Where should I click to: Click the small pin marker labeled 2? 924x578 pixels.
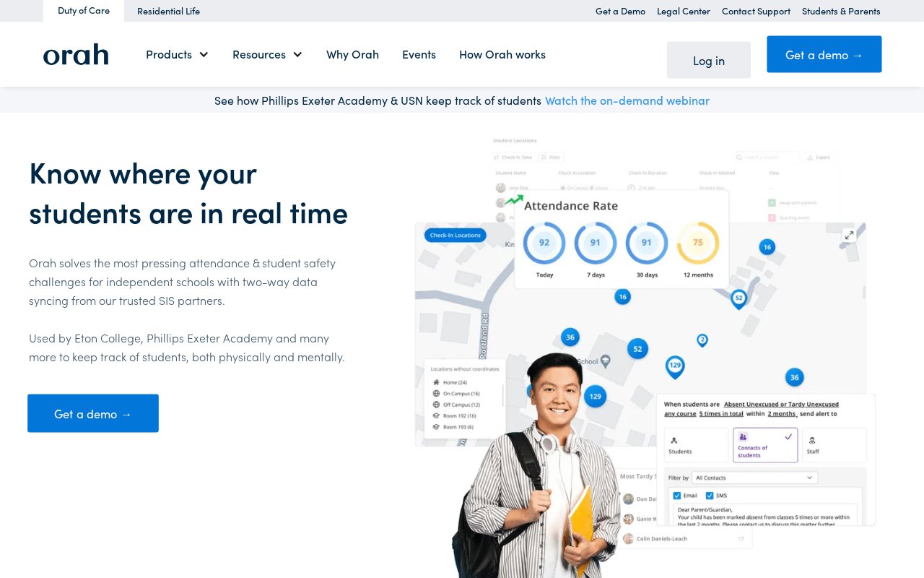[x=702, y=340]
